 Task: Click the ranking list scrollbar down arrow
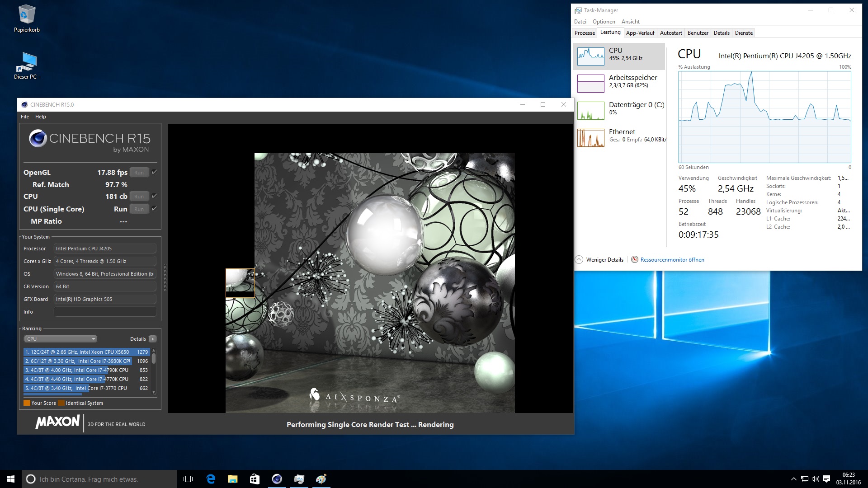click(x=154, y=392)
